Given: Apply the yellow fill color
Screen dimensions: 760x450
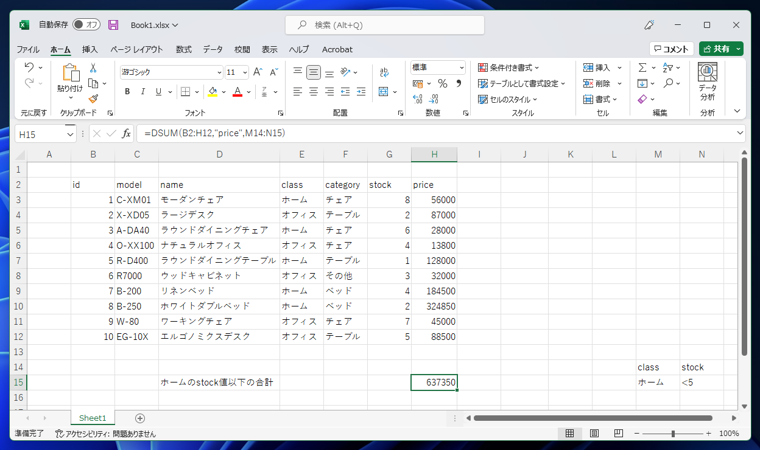Looking at the screenshot, I should (212, 91).
